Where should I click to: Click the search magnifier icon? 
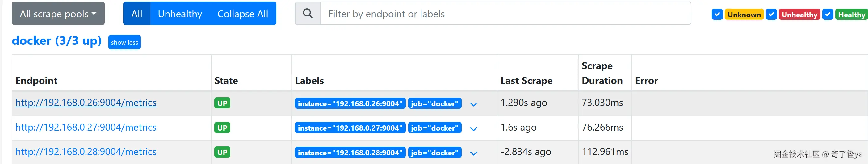(x=307, y=14)
